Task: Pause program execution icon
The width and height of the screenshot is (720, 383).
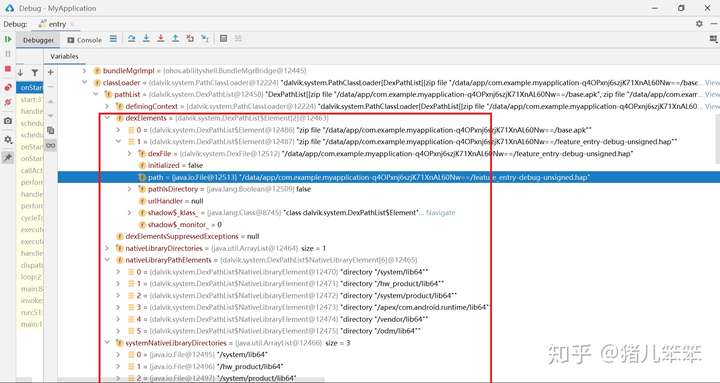Action: click(x=8, y=54)
